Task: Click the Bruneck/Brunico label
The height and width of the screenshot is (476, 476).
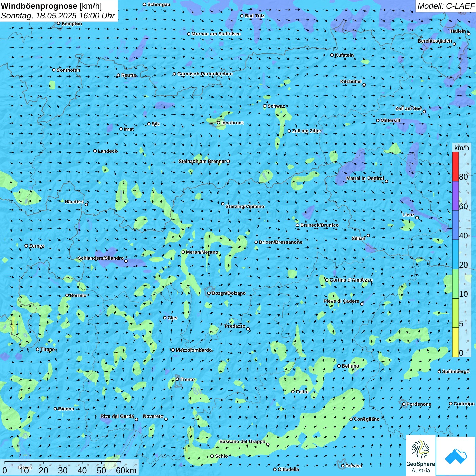Action: point(320,225)
